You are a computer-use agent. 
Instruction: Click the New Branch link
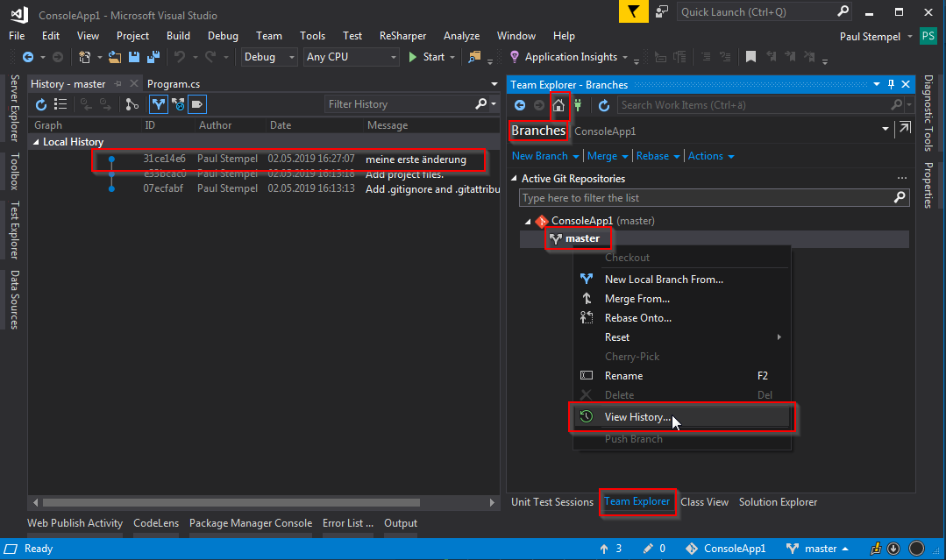[540, 156]
